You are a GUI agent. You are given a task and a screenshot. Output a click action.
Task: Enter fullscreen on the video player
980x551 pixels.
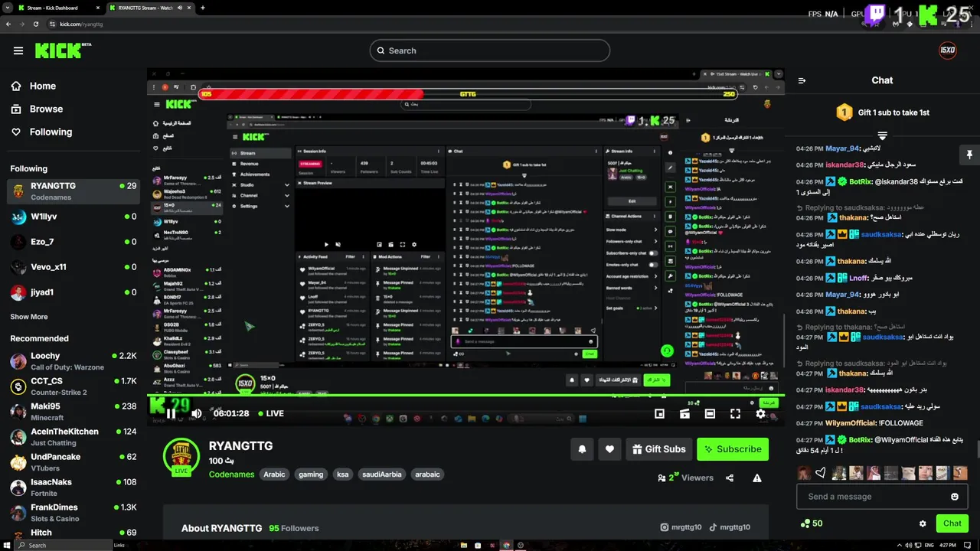[735, 413]
